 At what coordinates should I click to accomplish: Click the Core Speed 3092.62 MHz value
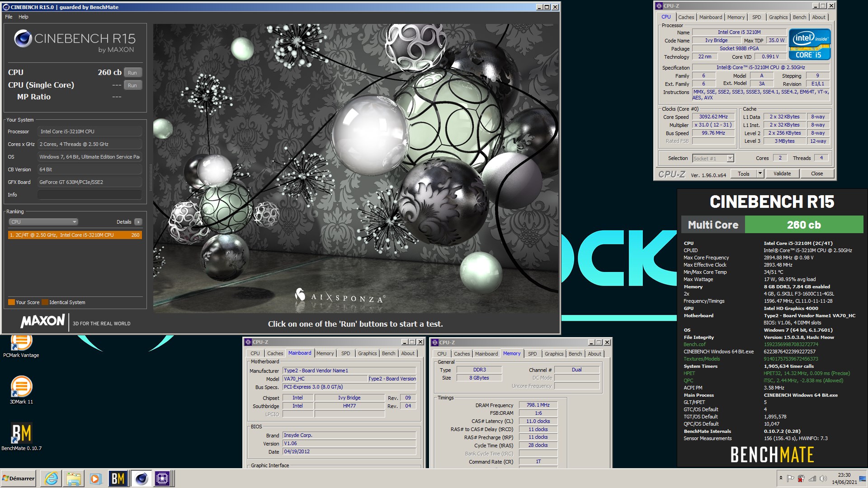tap(713, 117)
